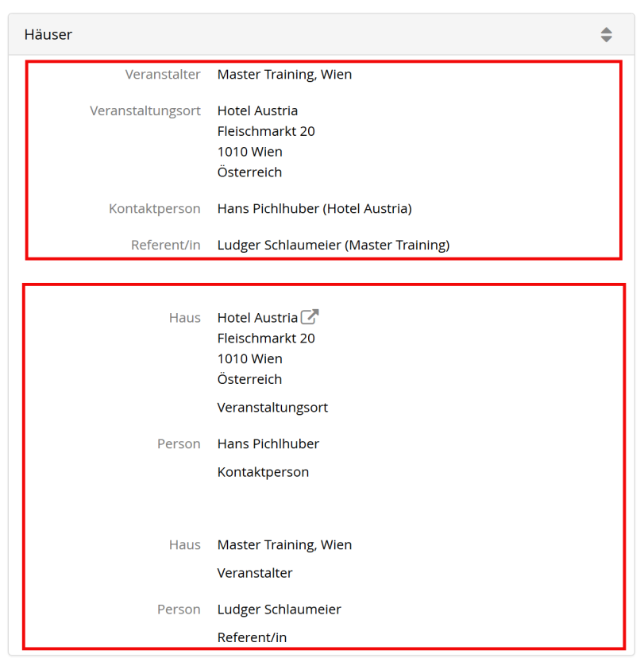Click the Referent/in role under Ludger Schlaumeier
The height and width of the screenshot is (658, 644).
coord(252,638)
